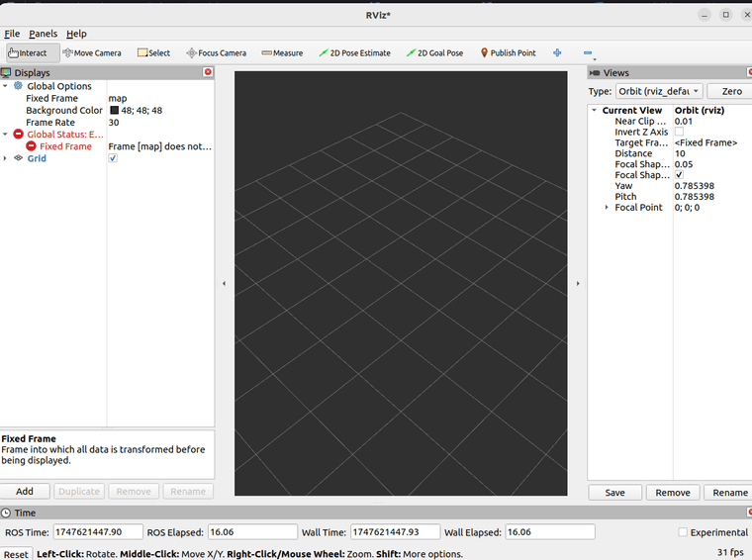Select the Yaw property value
The image size is (752, 560).
[694, 186]
